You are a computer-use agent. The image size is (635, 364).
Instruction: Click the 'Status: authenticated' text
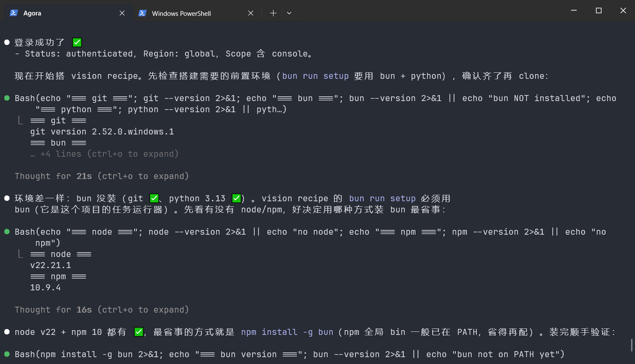point(79,54)
